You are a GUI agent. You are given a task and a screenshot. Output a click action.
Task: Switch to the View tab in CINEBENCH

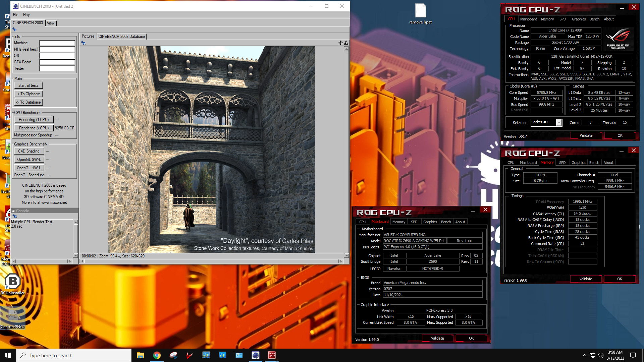click(51, 23)
